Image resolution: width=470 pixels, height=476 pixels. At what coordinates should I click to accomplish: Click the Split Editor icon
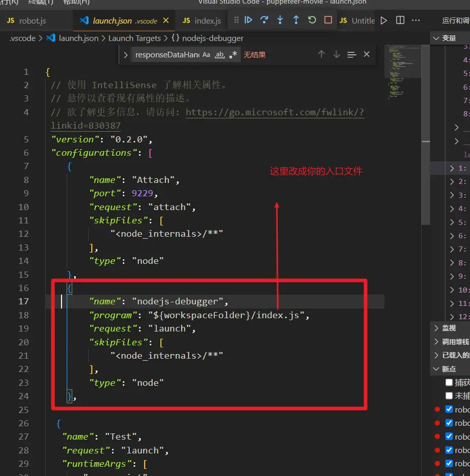click(400, 20)
